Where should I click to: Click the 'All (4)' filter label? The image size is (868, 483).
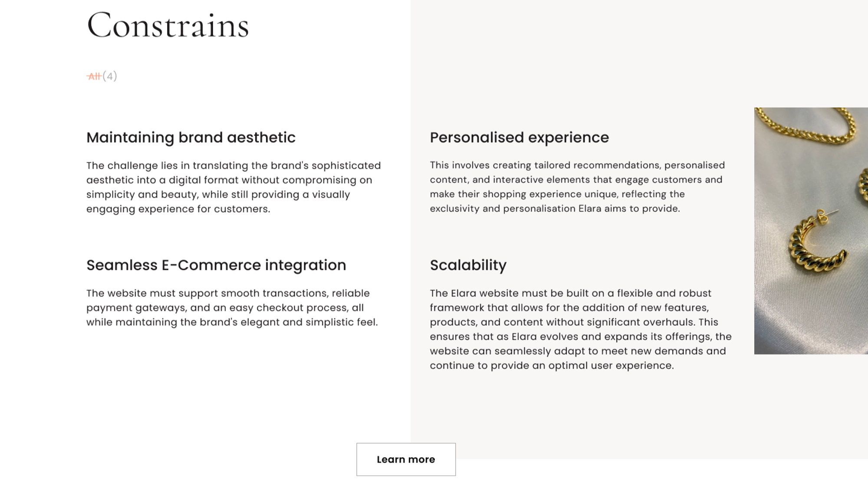point(102,76)
